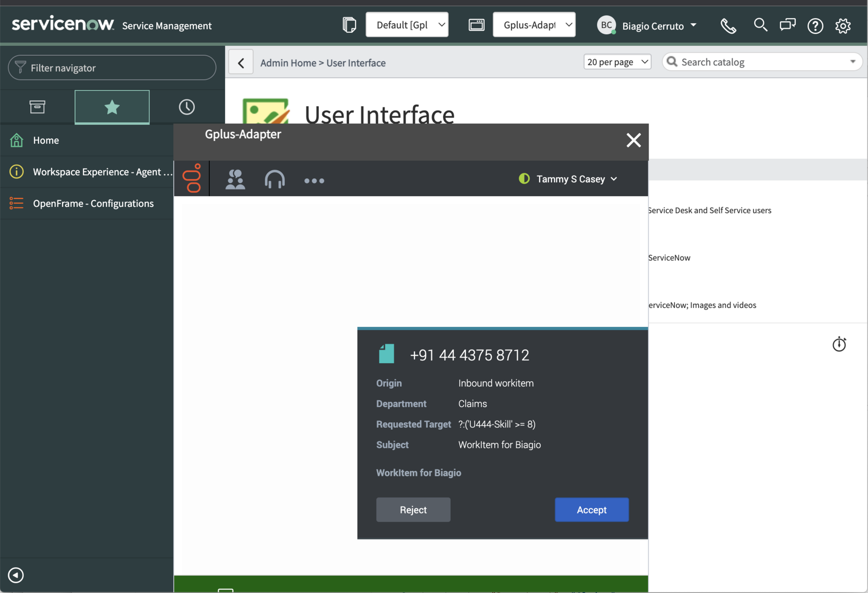Screen dimensions: 868x593
Task: Open the Admin Home breadcrumb link
Action: click(288, 63)
